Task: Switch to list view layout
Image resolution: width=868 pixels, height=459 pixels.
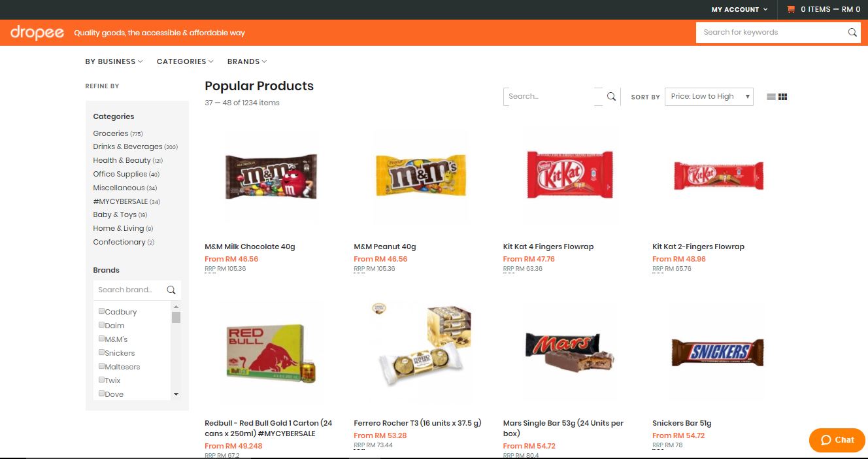Action: (x=771, y=96)
